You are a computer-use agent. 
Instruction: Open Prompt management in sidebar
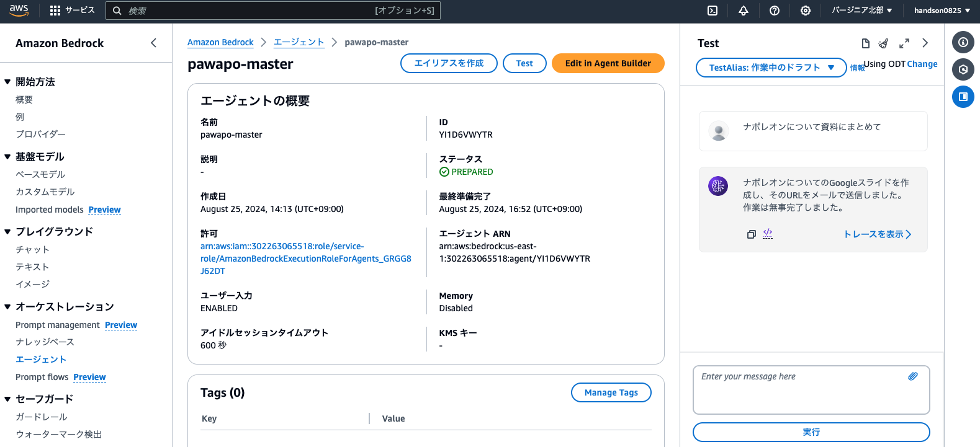pyautogui.click(x=58, y=325)
